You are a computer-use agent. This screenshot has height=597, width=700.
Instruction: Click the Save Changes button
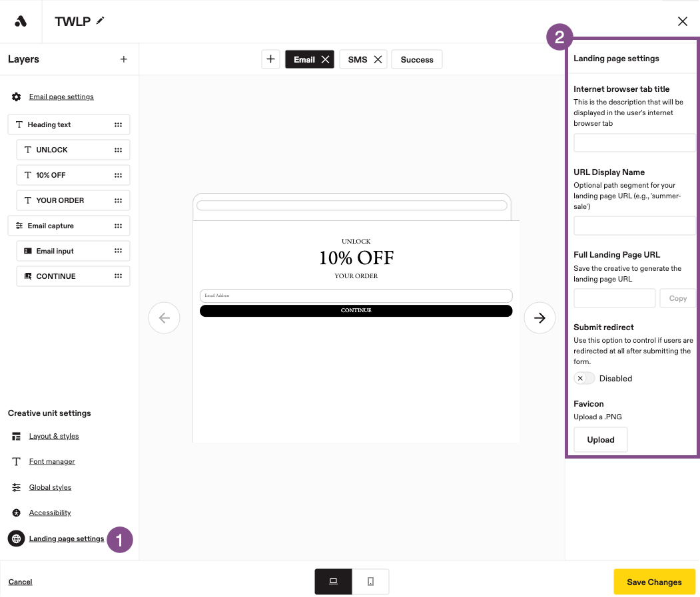(x=654, y=582)
